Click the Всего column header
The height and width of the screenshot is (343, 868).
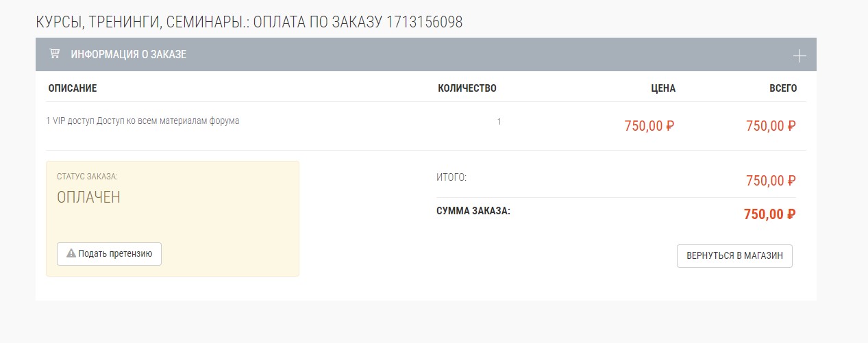(x=783, y=88)
